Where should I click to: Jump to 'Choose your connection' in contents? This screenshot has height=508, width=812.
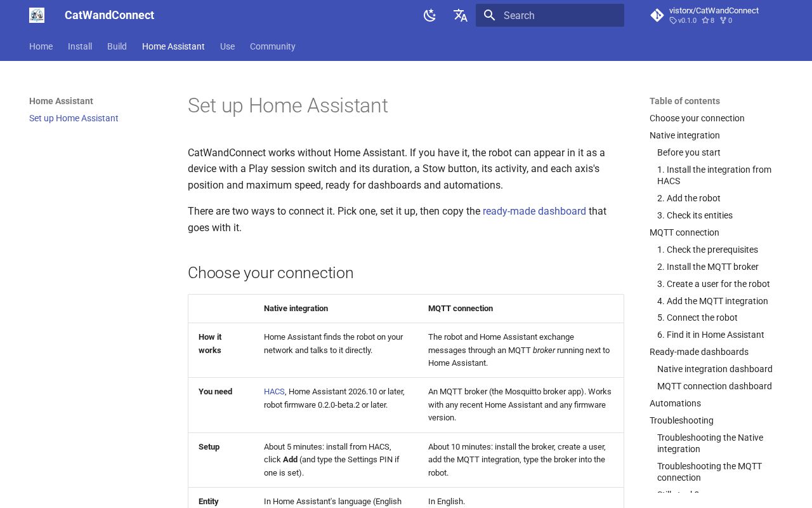pyautogui.click(x=697, y=118)
